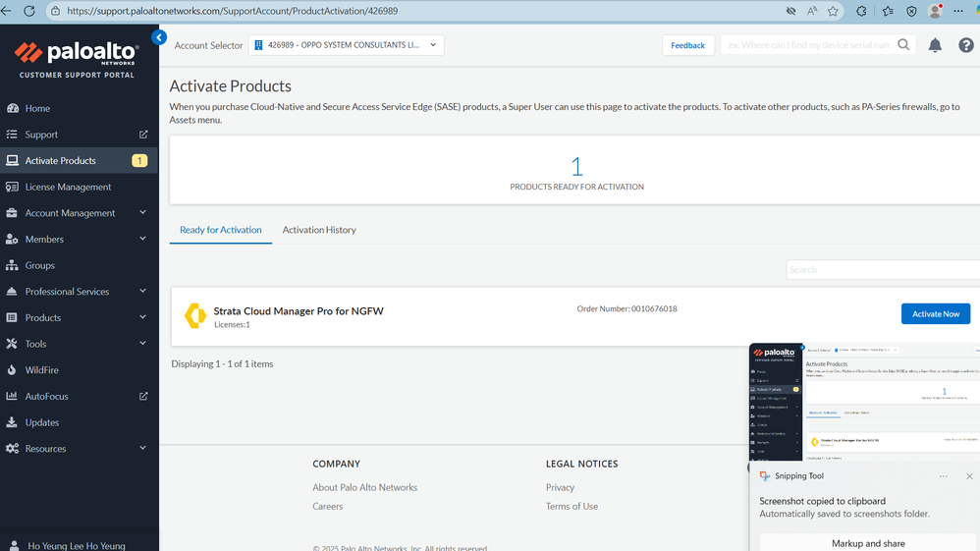This screenshot has width=980, height=551.
Task: Click the Activate Products laptop icon
Action: [12, 161]
